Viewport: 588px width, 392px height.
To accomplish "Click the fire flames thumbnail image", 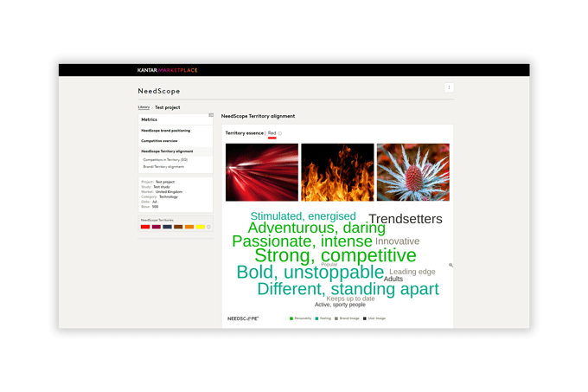I will pos(337,172).
